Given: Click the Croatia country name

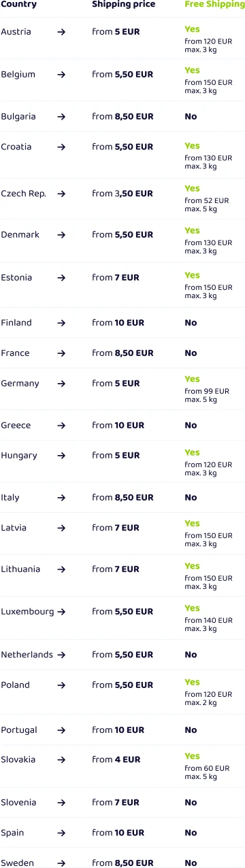Looking at the screenshot, I should pos(16,147).
